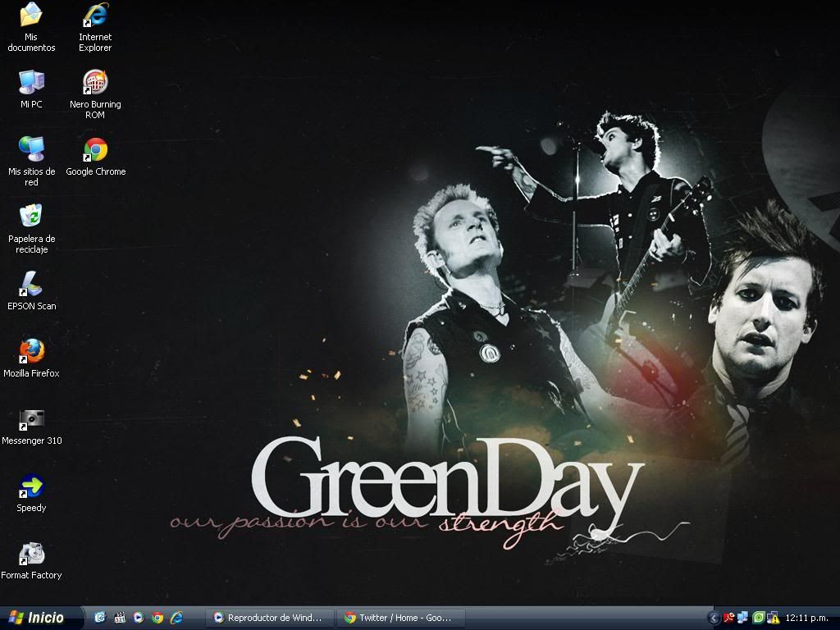This screenshot has width=840, height=630.
Task: Click the red tray icon
Action: coord(728,618)
